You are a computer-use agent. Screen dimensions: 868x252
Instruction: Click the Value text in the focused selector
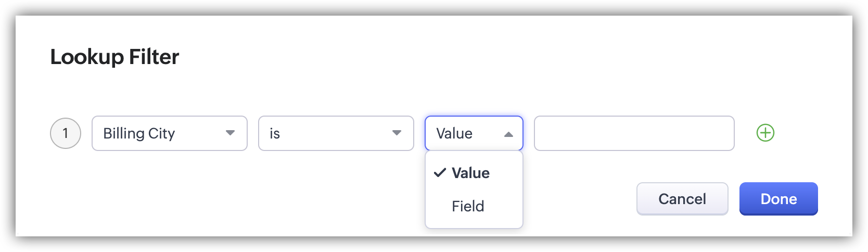coord(454,134)
